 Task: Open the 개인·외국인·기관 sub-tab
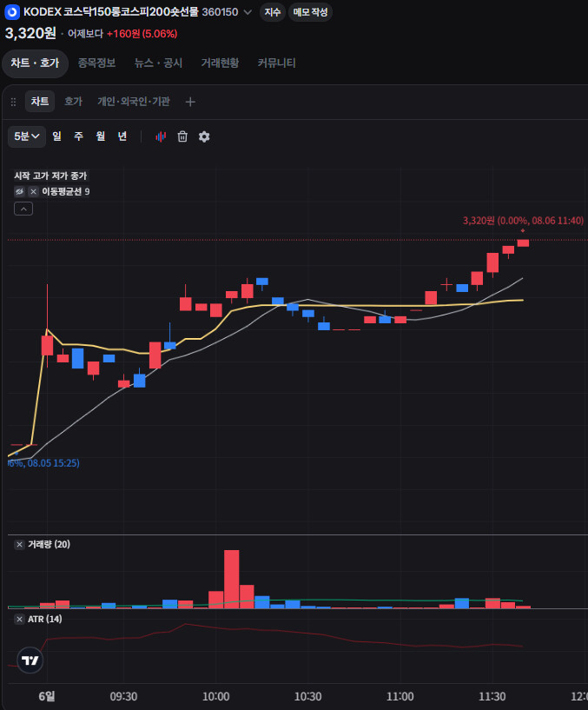134,102
